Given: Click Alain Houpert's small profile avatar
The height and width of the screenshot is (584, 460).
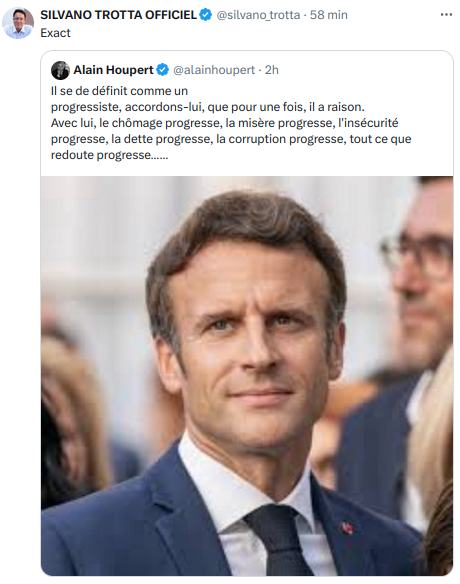Looking at the screenshot, I should 60,70.
